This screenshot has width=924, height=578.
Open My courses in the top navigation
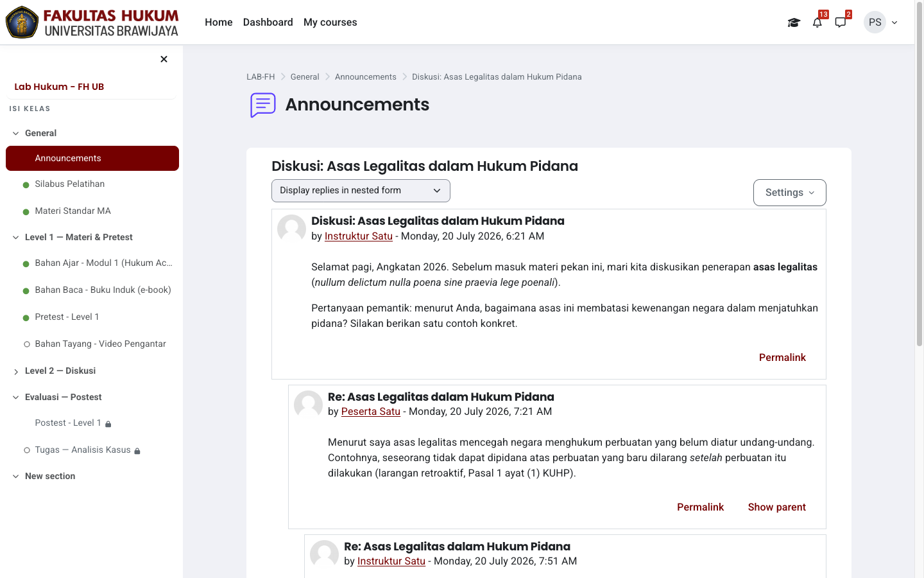(x=330, y=22)
